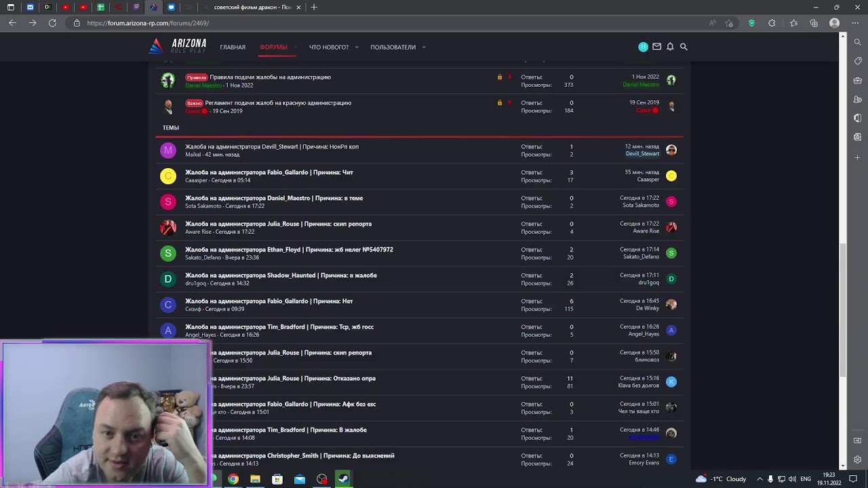Click the ENG language indicator
Viewport: 868px width, 488px height.
(806, 479)
